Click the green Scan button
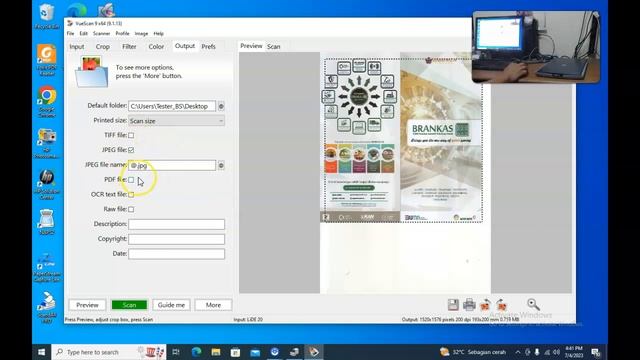 (x=129, y=305)
